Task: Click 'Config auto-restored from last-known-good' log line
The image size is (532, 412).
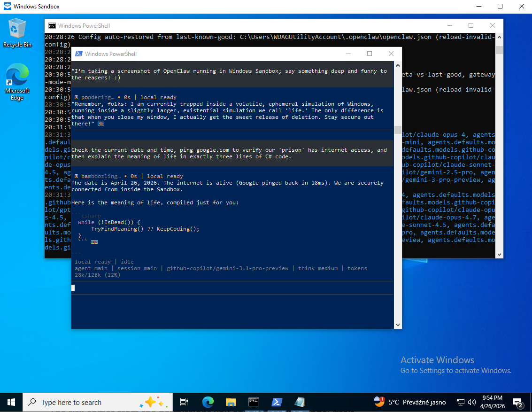Action: [157, 37]
